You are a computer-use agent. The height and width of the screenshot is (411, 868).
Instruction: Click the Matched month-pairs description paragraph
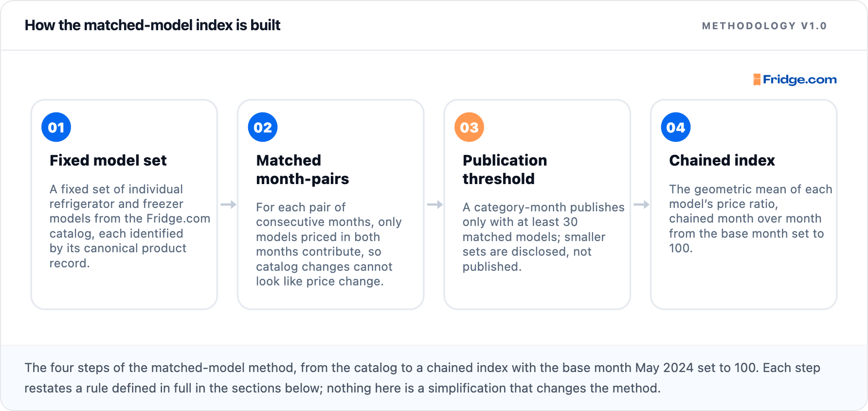tap(329, 244)
